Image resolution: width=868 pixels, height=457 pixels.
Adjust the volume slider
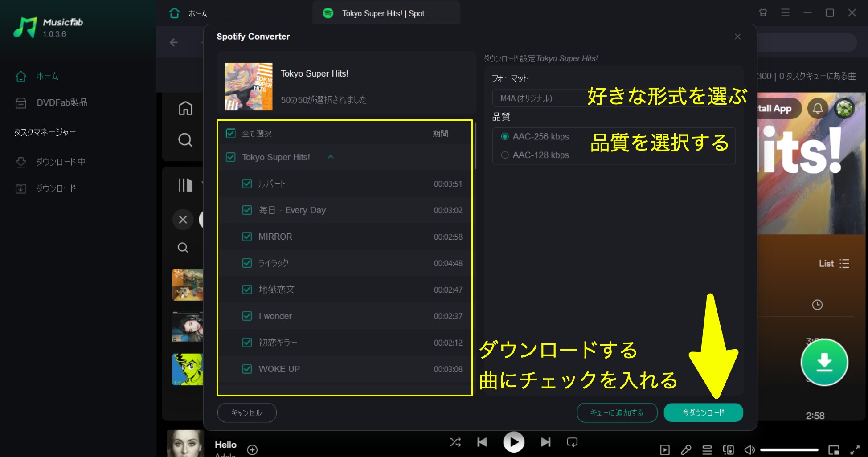click(x=789, y=450)
